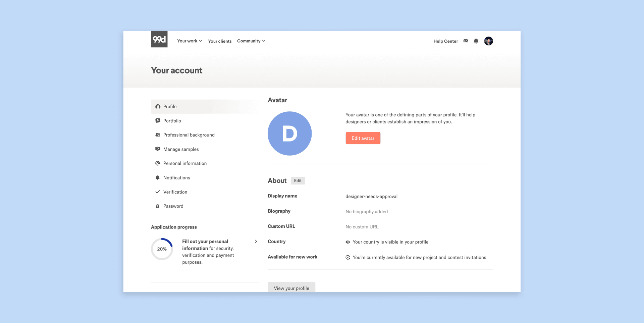Click the Password lock icon

point(157,206)
